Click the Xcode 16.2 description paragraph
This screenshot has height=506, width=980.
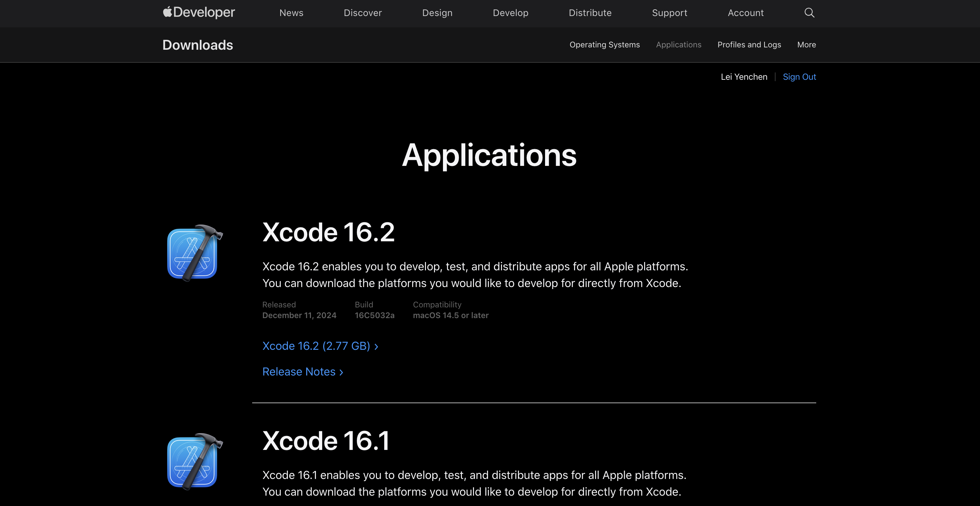pyautogui.click(x=475, y=274)
